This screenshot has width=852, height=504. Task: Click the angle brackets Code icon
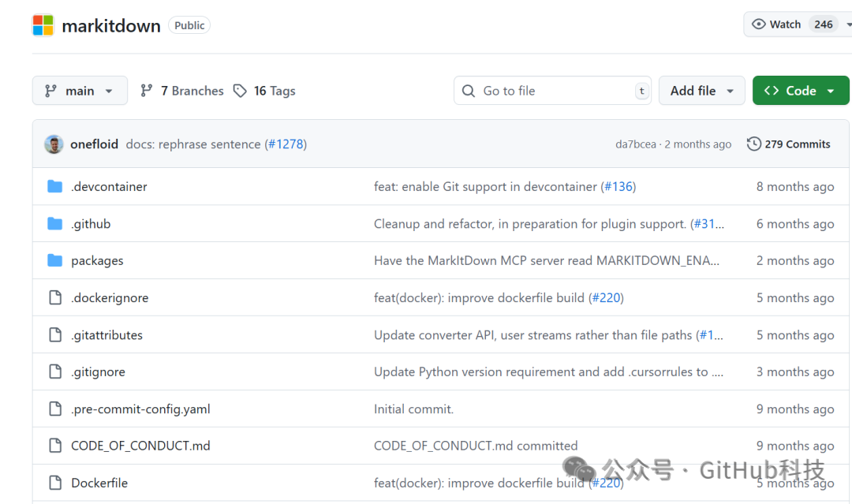(x=771, y=91)
